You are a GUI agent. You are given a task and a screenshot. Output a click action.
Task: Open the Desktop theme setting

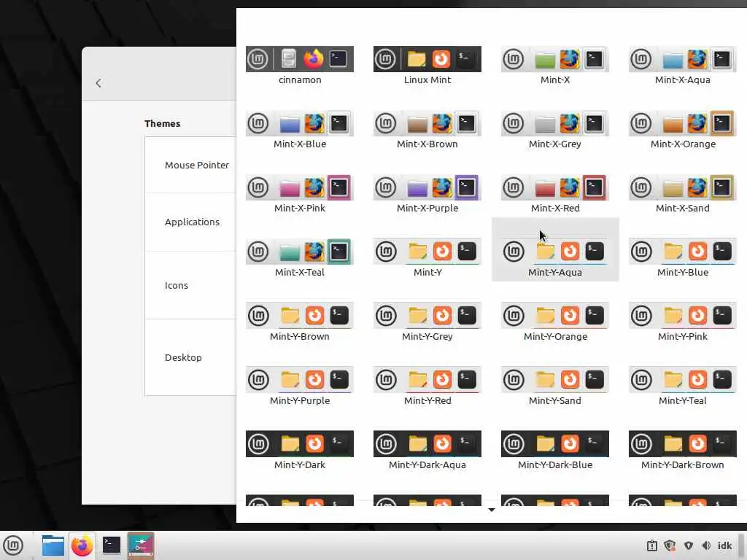point(190,357)
